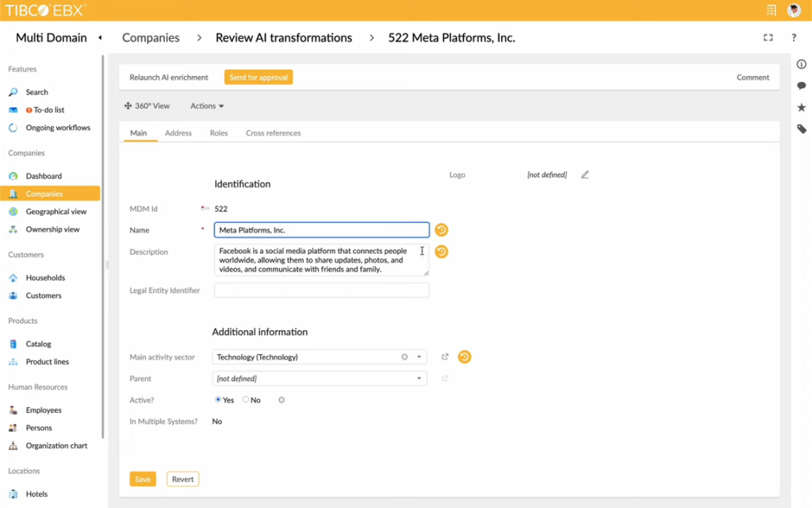Open the Actions dropdown menu
812x508 pixels.
[206, 106]
